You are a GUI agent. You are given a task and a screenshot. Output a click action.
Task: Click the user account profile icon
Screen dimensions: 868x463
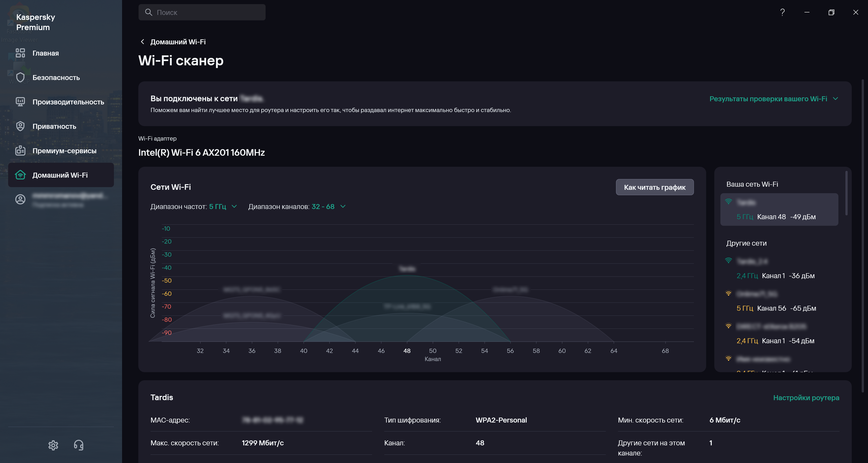tap(20, 199)
